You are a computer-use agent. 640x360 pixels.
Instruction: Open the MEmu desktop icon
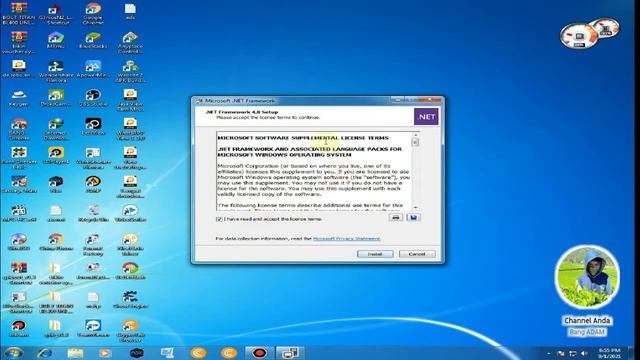pyautogui.click(x=56, y=41)
